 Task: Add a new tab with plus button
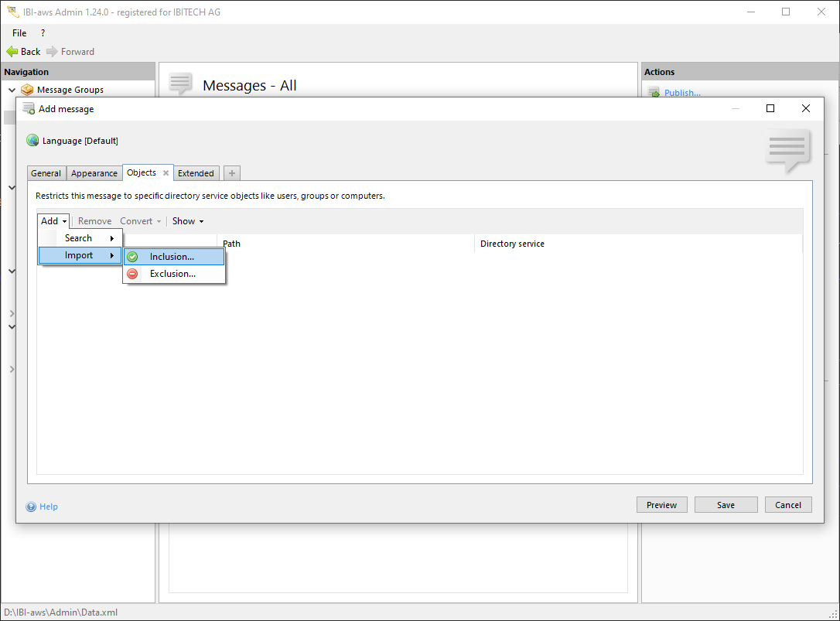pos(232,173)
